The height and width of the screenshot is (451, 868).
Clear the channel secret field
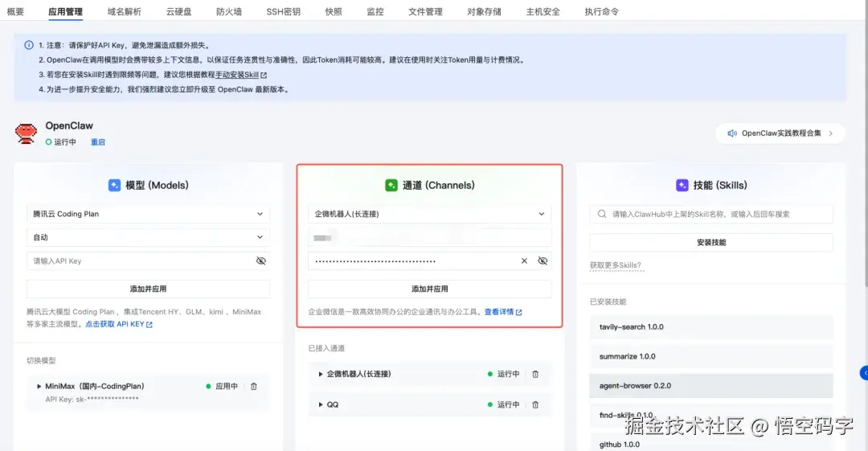tap(524, 261)
